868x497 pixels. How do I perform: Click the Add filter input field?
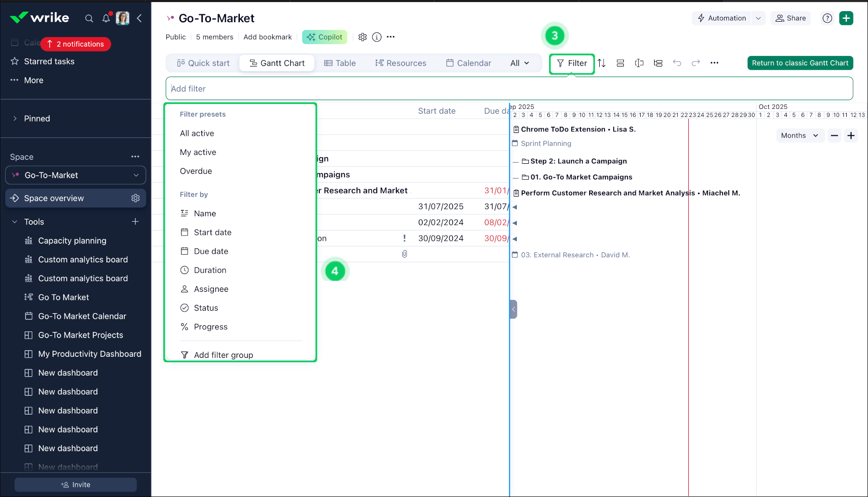[x=509, y=89]
